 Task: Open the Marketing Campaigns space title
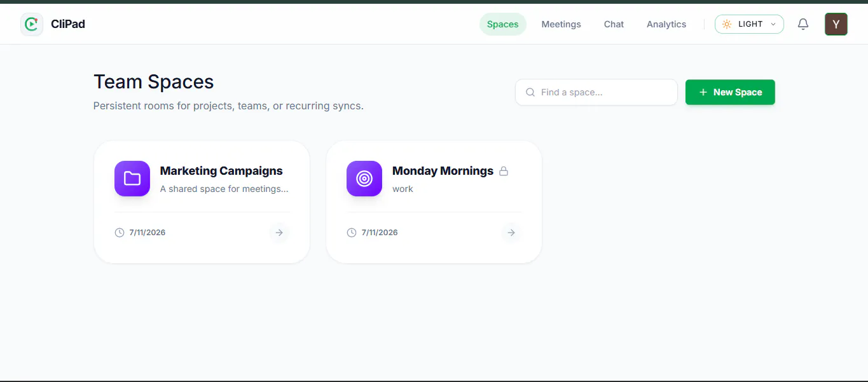[221, 171]
